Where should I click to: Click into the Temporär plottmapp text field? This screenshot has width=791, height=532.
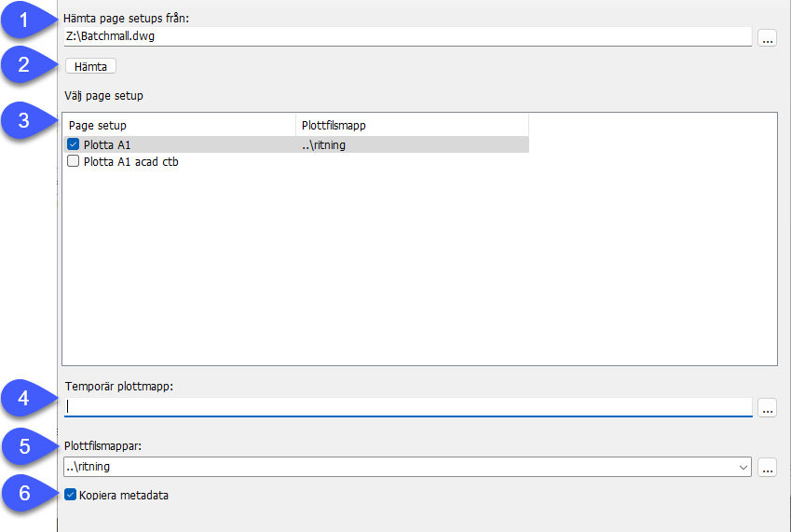click(x=408, y=407)
